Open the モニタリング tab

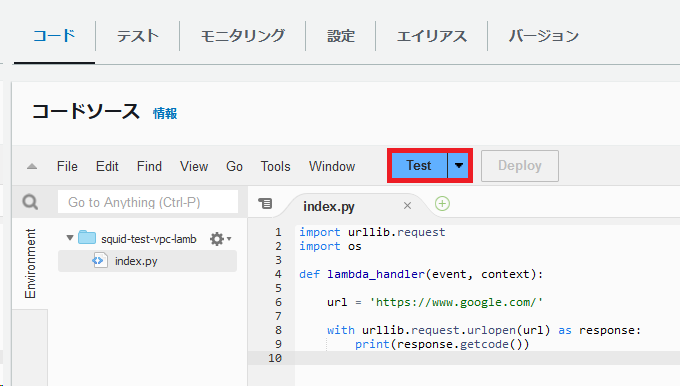tap(243, 36)
